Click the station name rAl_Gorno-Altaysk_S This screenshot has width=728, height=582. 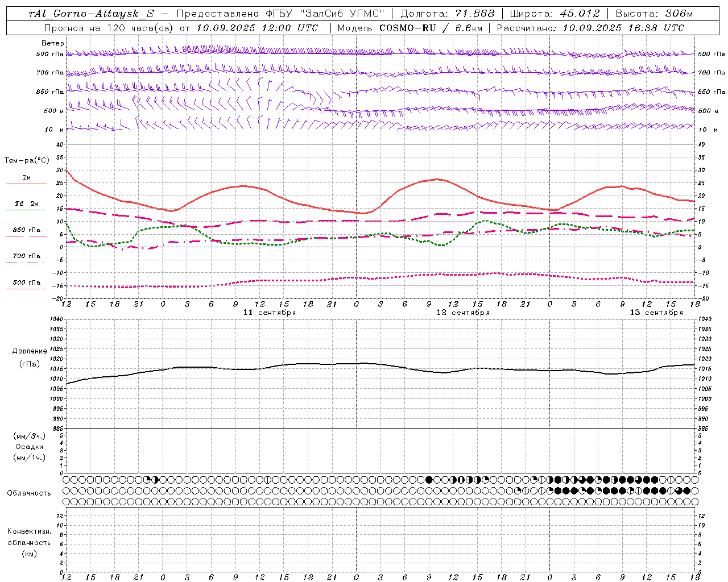click(91, 14)
